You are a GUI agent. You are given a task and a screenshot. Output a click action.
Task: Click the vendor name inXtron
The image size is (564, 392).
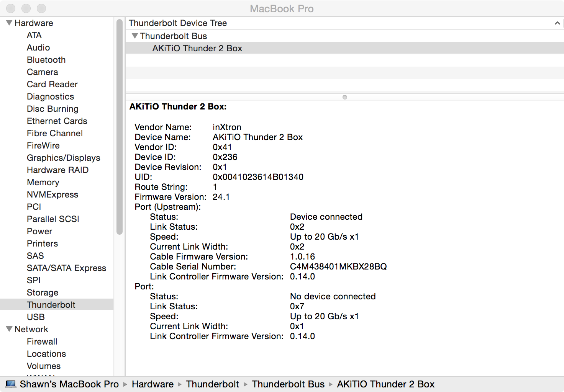tap(227, 127)
